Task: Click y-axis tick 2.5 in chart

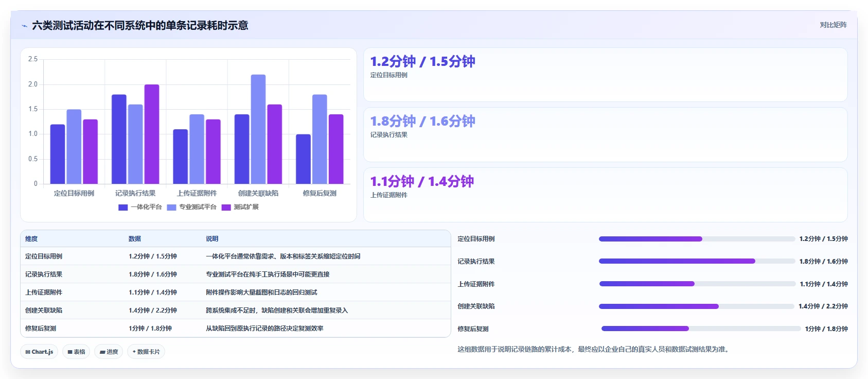Action: pos(33,59)
